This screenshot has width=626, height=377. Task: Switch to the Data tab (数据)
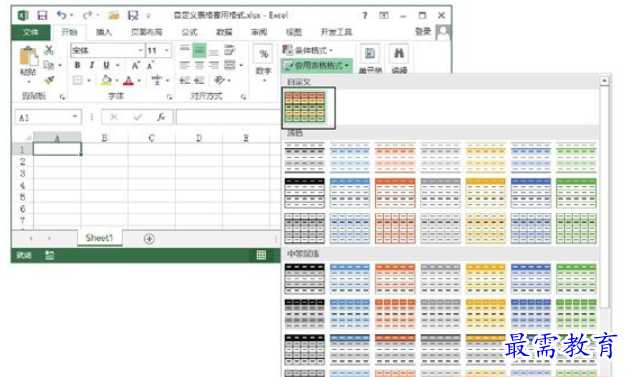[224, 32]
